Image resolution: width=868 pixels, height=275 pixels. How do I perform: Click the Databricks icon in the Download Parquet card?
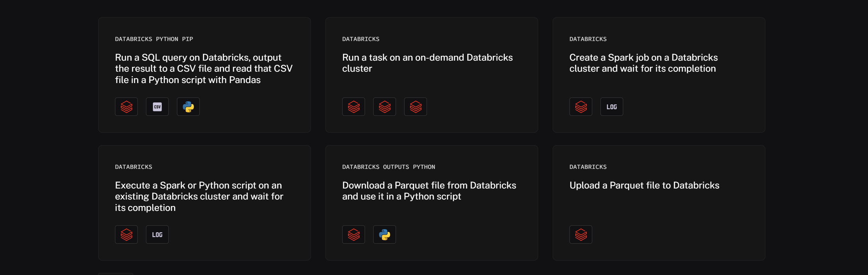click(x=354, y=235)
